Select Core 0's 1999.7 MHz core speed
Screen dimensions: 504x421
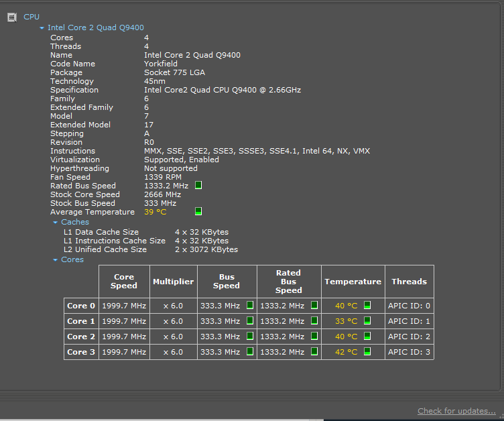(x=124, y=306)
